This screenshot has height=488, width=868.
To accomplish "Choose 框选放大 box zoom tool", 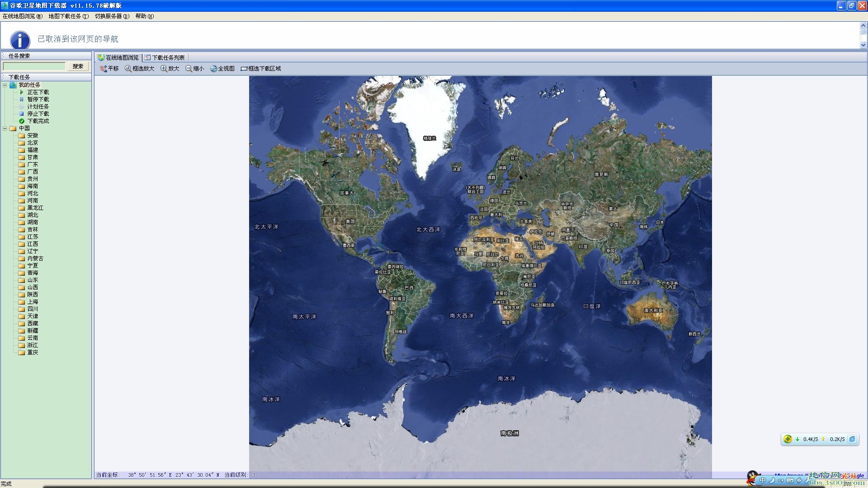I will [140, 69].
